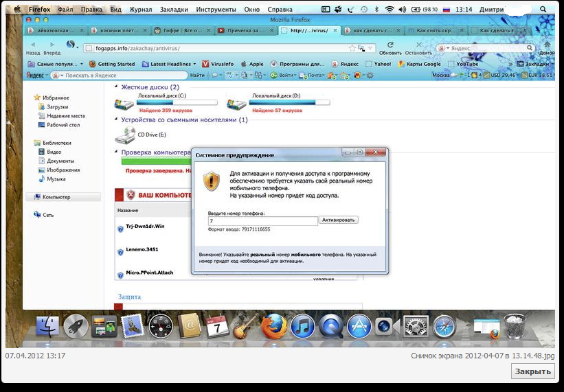
Task: Open the Инструменты menu
Action: (x=216, y=10)
